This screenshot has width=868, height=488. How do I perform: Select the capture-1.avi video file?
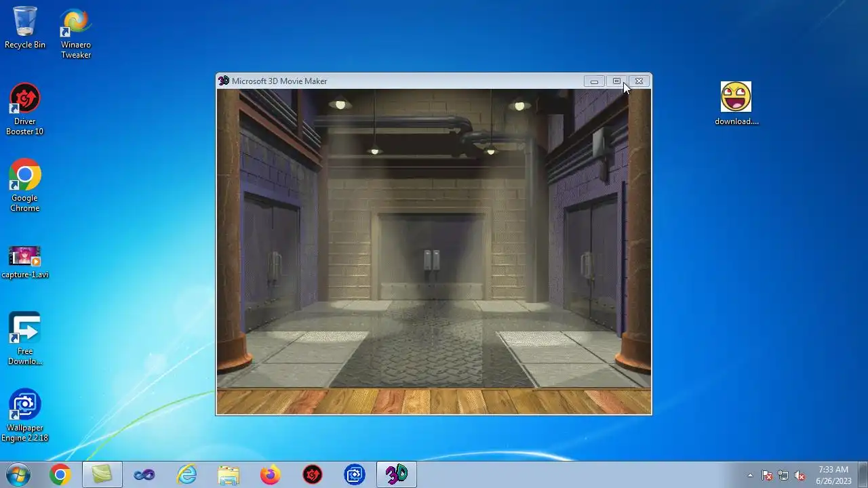[x=25, y=262]
